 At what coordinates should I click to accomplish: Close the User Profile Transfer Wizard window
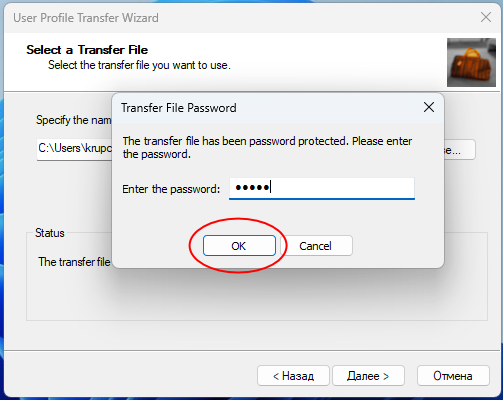coord(486,17)
